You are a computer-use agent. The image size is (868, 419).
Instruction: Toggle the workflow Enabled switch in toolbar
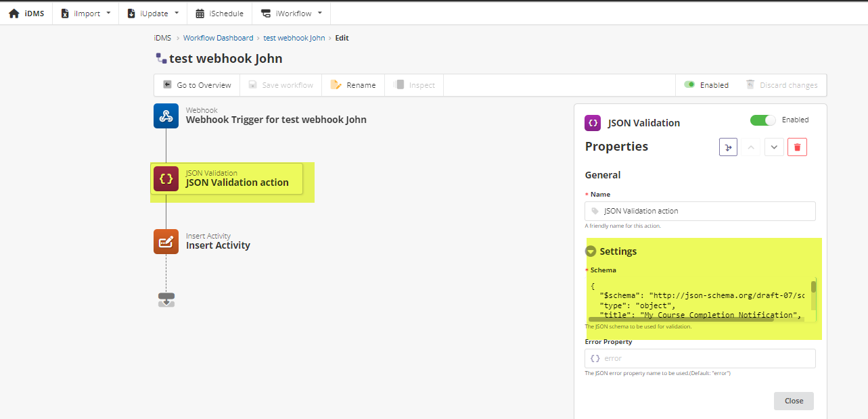point(689,85)
